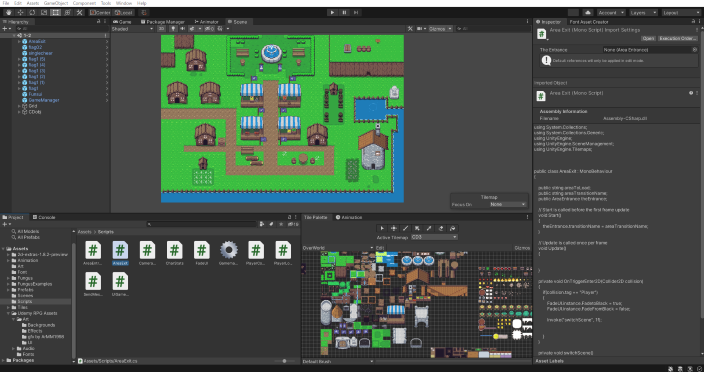This screenshot has height=372, width=704.
Task: Click the Execution Order button
Action: click(x=678, y=39)
